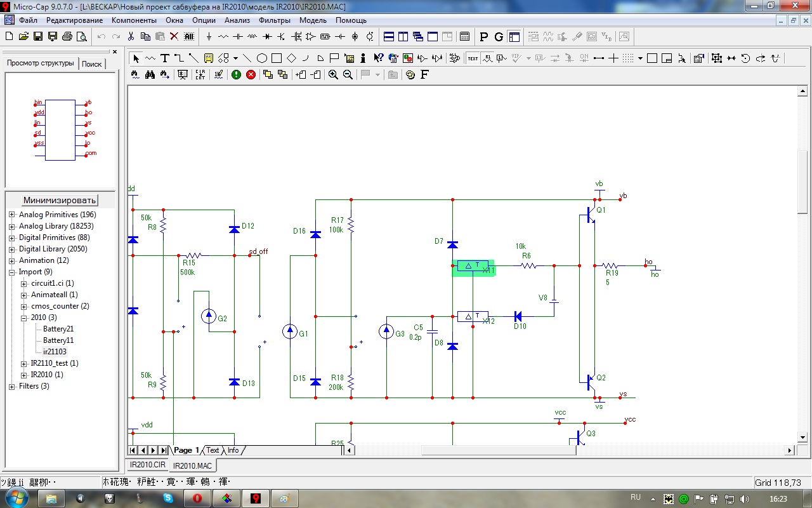Click the Find binoculars icon
This screenshot has height=508, width=812.
[x=150, y=74]
